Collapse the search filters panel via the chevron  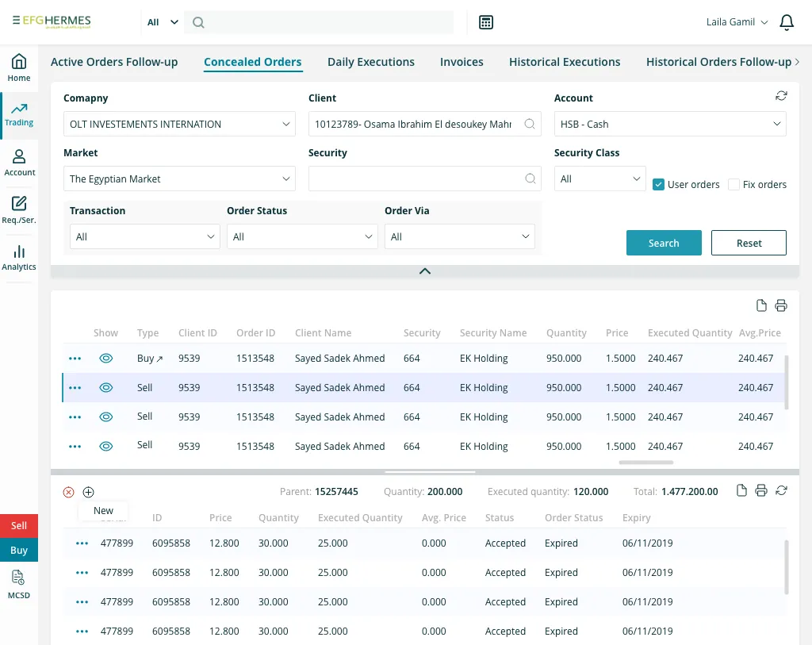425,271
